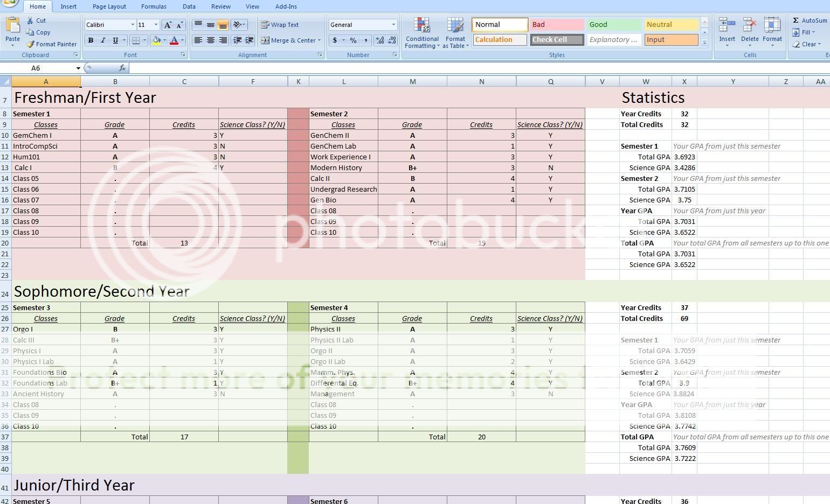Click the Increase Indent icon
The width and height of the screenshot is (830, 504).
point(250,40)
